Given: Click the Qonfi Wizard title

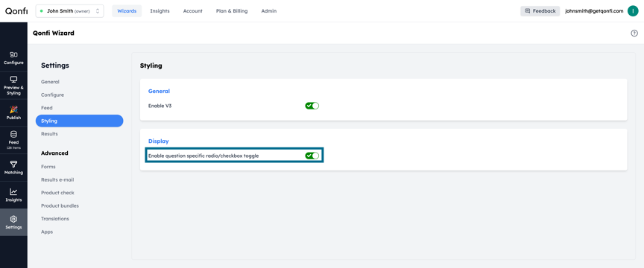Looking at the screenshot, I should coord(54,33).
